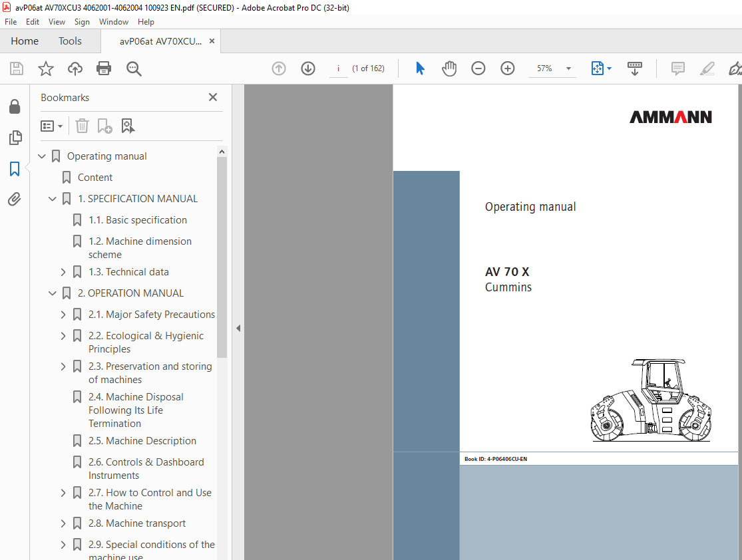
Task: Open 1.2. Machine dimension scheme bookmark
Action: [x=140, y=248]
